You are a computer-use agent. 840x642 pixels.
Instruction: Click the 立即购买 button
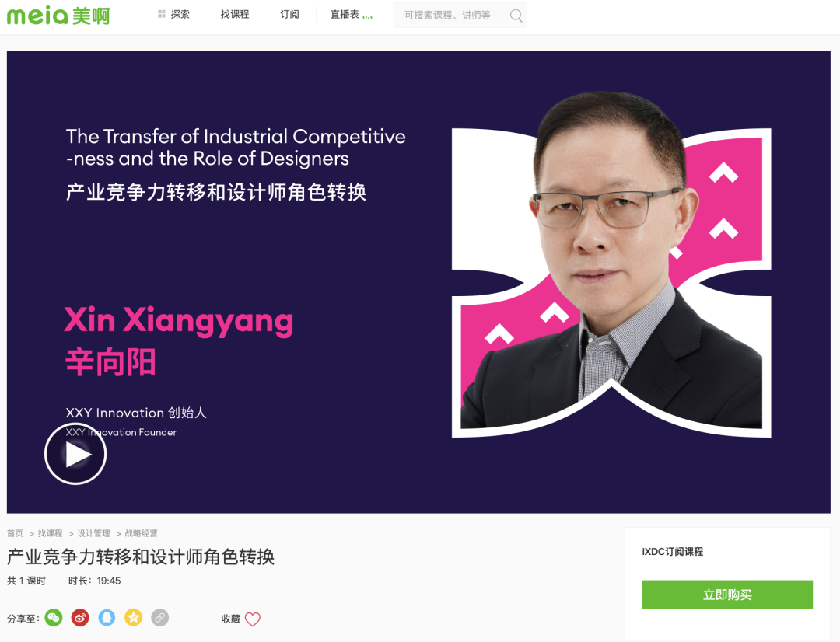point(727,595)
